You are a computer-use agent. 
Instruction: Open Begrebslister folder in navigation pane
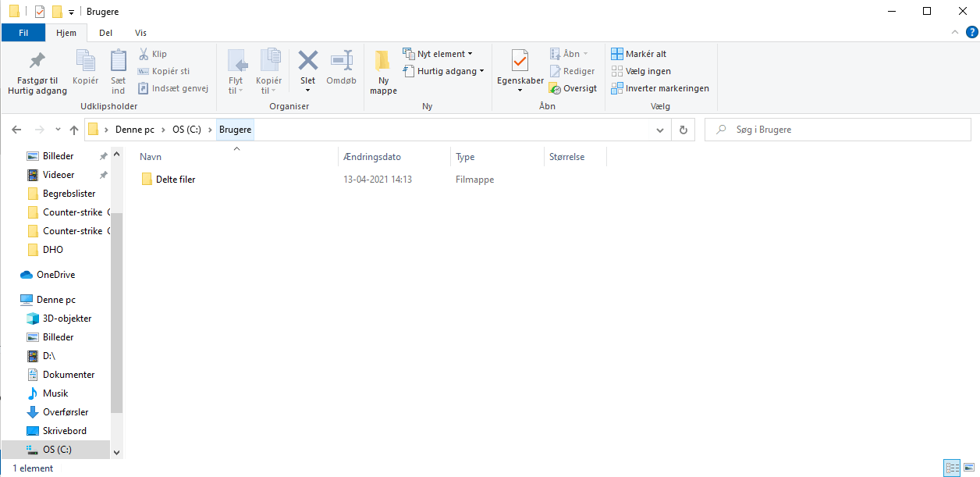click(62, 194)
